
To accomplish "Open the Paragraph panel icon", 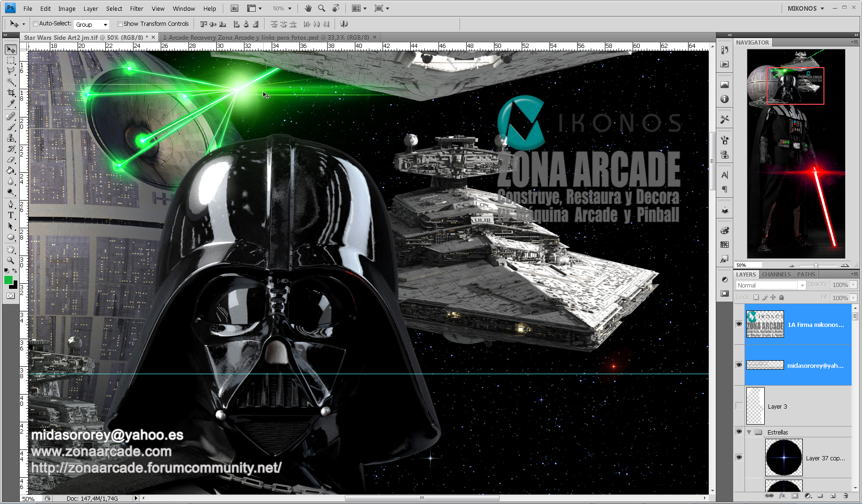I will [x=724, y=189].
